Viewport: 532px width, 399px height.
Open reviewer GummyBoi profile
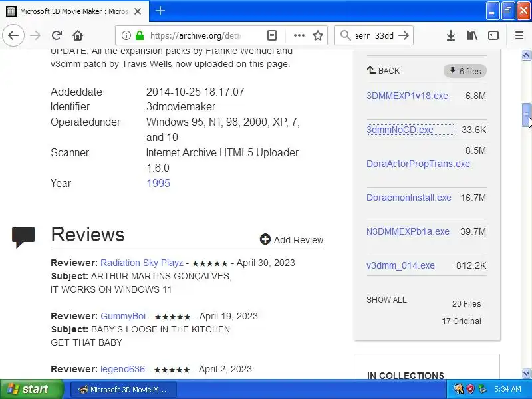tap(123, 316)
